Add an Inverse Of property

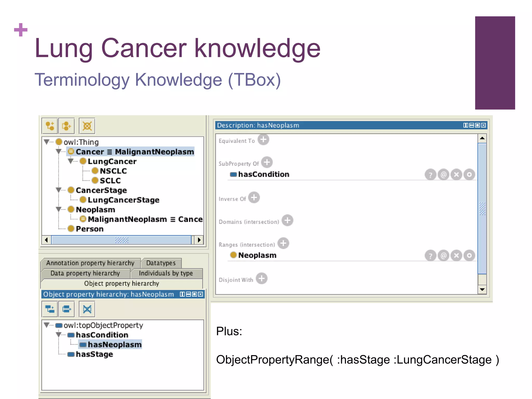click(x=254, y=197)
